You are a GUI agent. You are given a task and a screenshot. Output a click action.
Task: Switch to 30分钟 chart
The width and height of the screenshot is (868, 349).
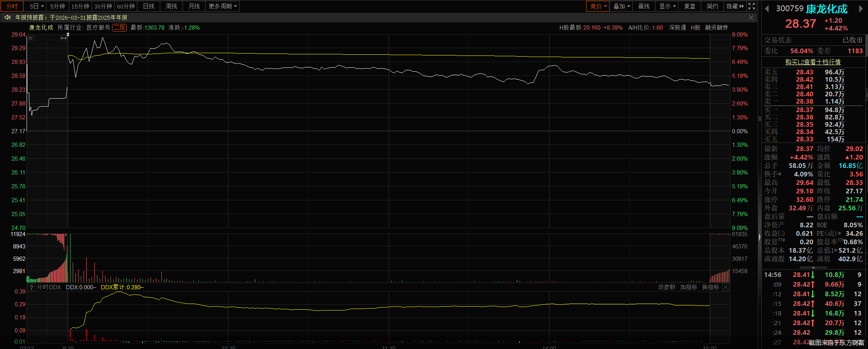103,6
